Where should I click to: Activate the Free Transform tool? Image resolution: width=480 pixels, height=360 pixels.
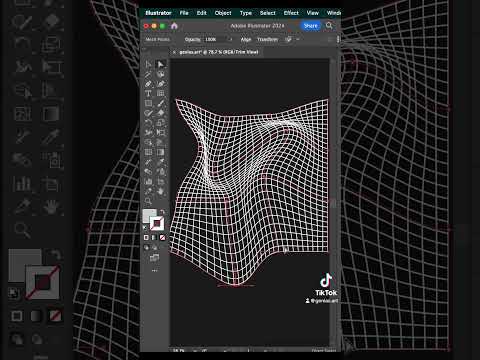pos(161,133)
